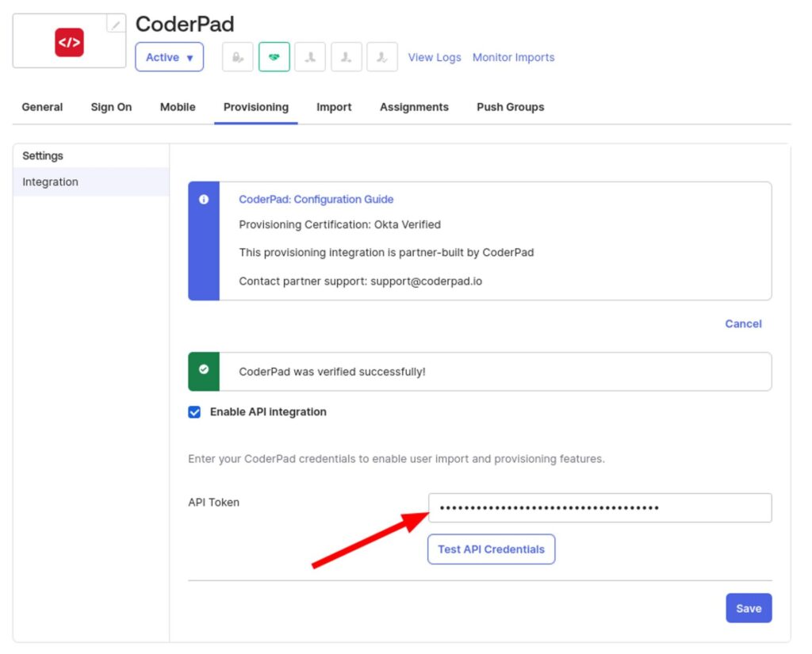Select the Import tab
Image resolution: width=812 pixels, height=654 pixels.
pos(334,106)
